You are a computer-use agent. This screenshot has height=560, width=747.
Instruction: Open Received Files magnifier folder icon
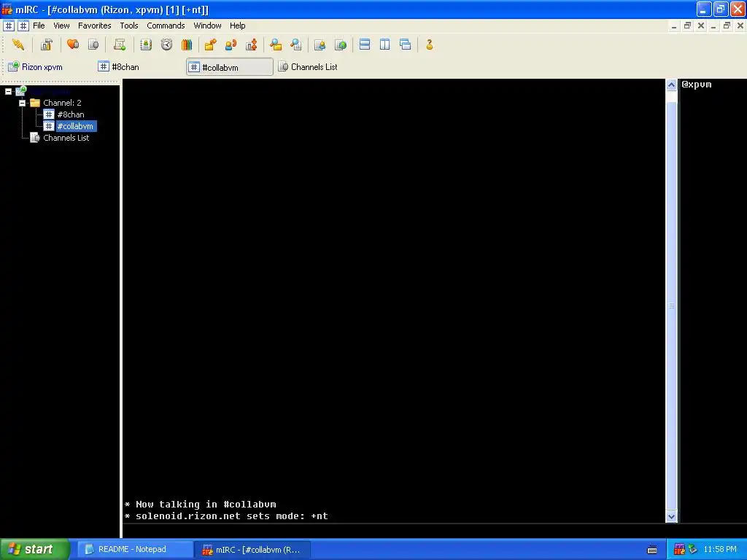pyautogui.click(x=275, y=44)
